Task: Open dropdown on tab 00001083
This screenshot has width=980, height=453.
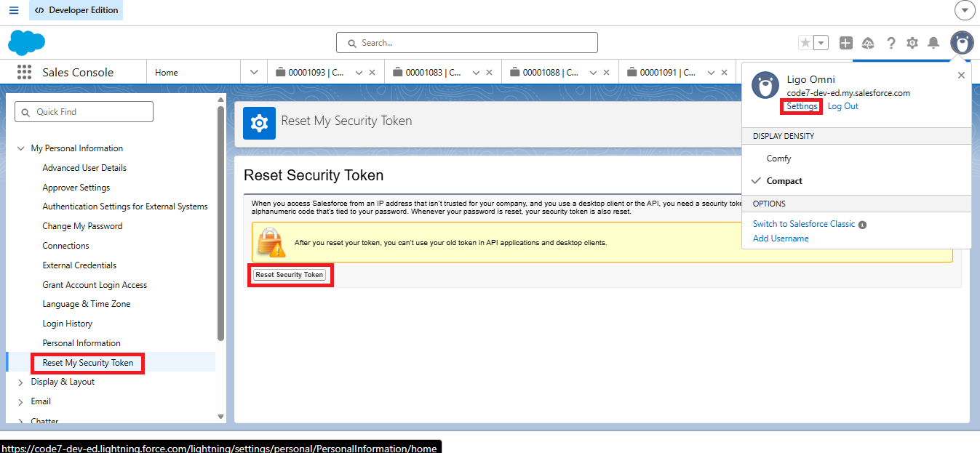Action: pyautogui.click(x=476, y=73)
